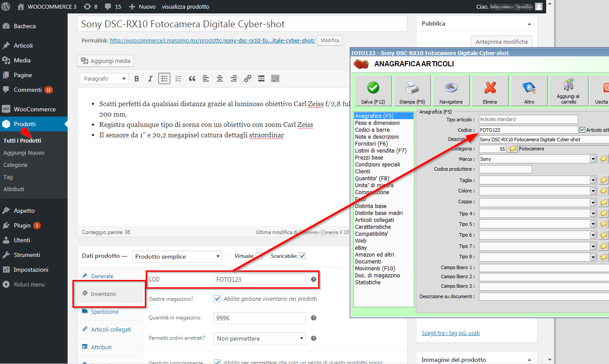The height and width of the screenshot is (364, 609).
Task: Toggle Abilita gestione inventario checkbox
Action: [218, 299]
